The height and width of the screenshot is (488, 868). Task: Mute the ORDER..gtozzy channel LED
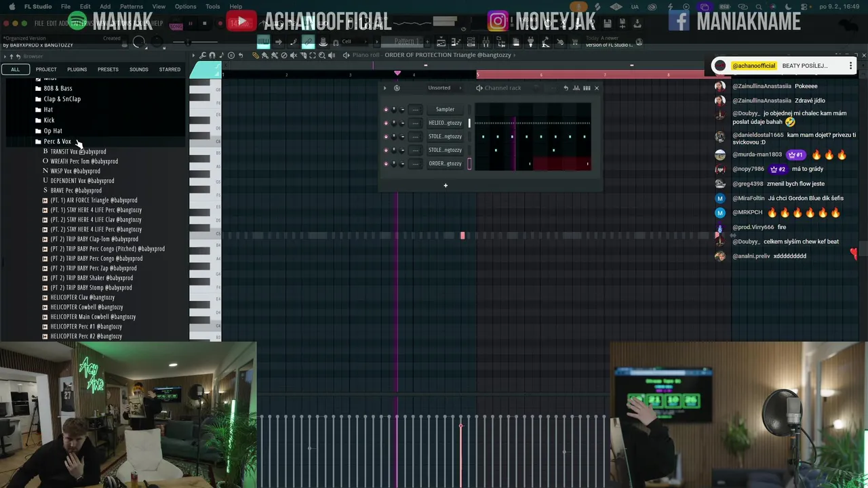[386, 163]
